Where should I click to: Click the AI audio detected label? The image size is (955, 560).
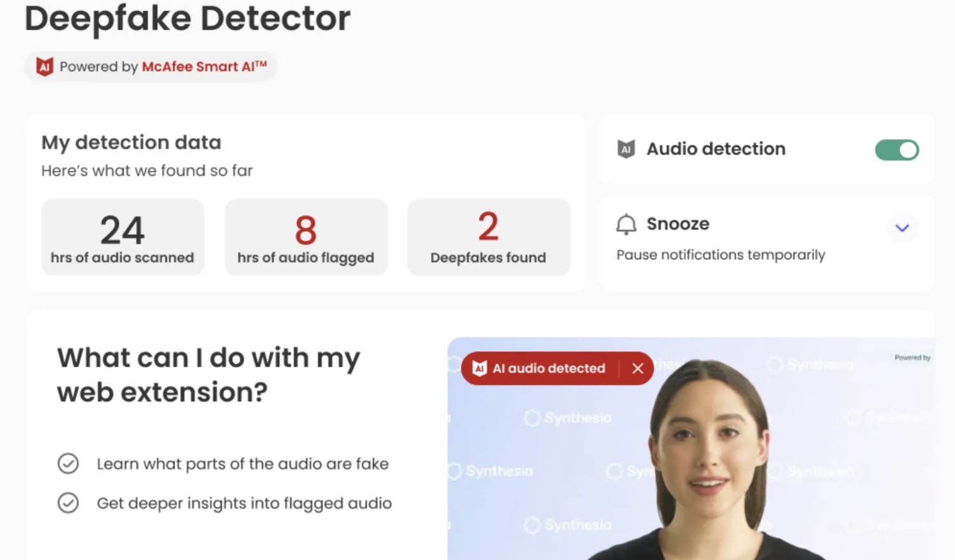click(x=548, y=369)
